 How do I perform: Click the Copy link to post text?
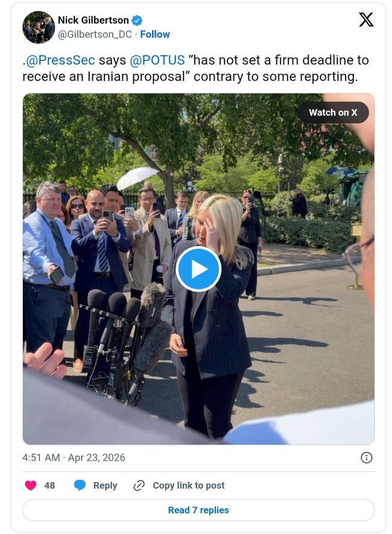pos(189,485)
